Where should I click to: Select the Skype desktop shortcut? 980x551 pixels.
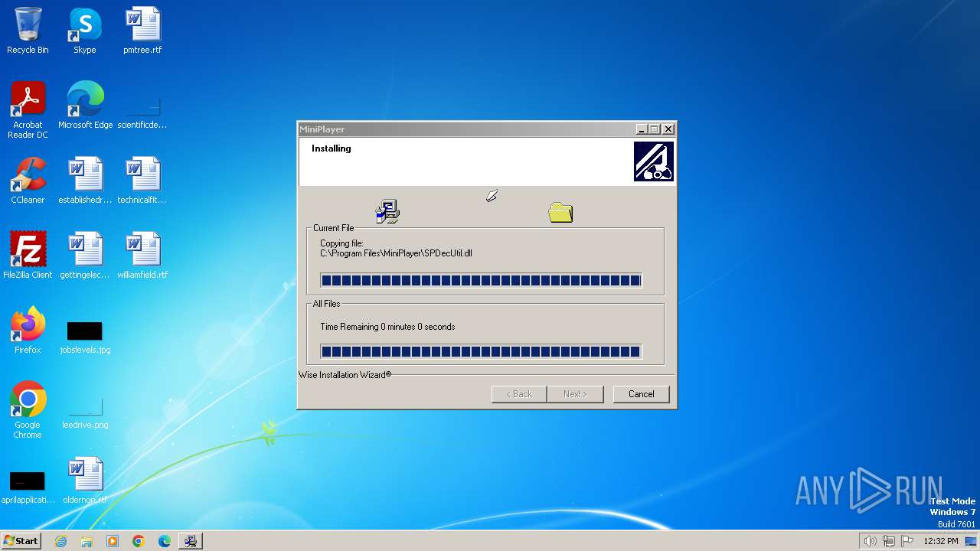[85, 31]
